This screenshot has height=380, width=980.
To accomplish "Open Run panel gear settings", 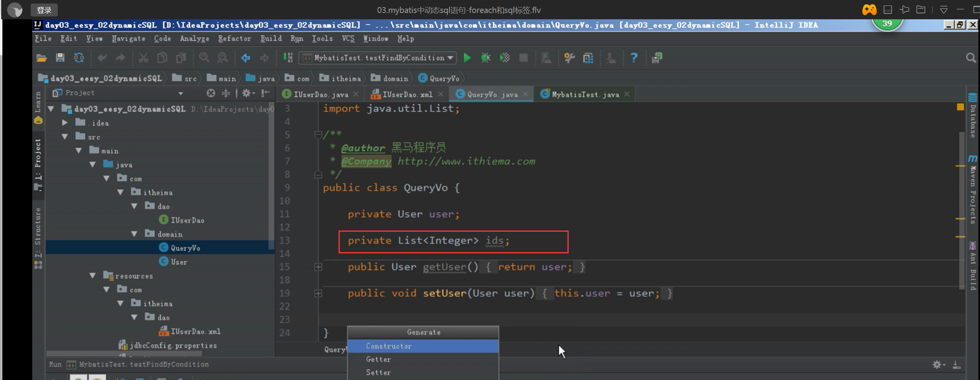I will pos(938,365).
